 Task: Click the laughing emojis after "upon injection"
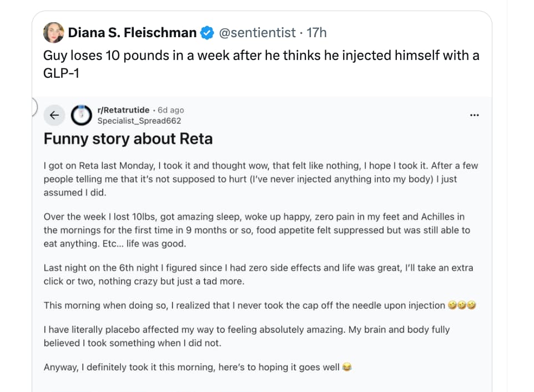[462, 305]
